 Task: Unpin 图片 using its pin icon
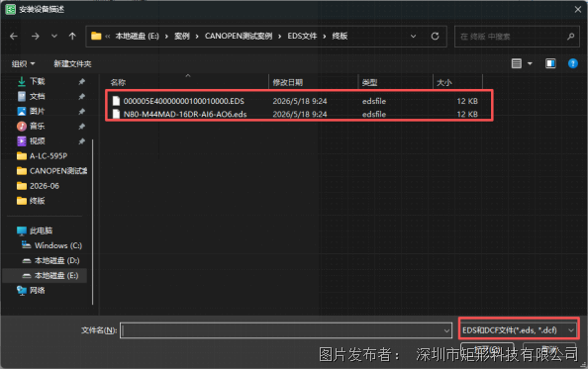(81, 112)
